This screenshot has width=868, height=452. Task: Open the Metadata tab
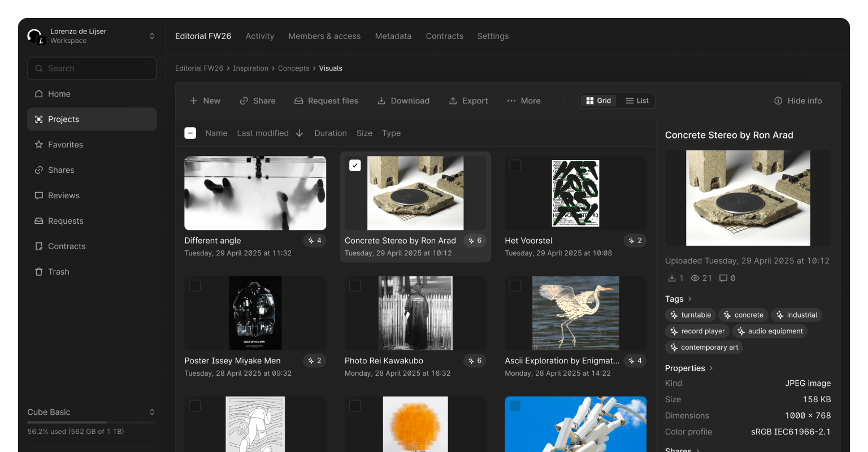point(393,36)
